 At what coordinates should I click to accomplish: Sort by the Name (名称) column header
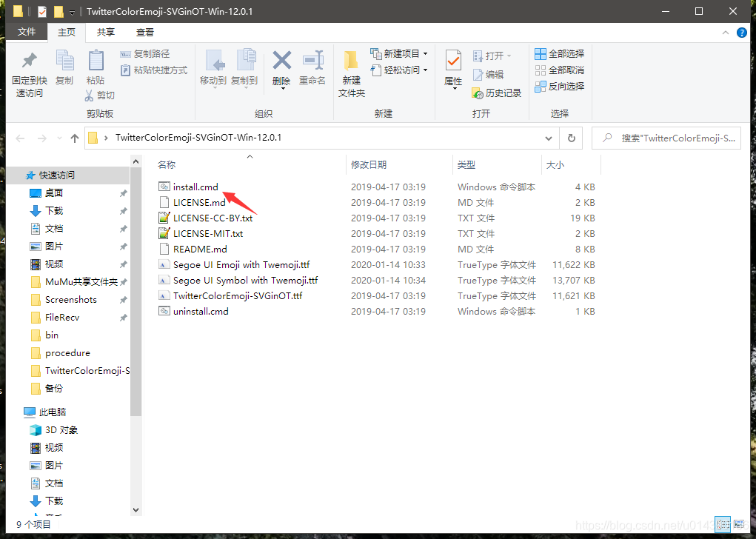[250, 165]
